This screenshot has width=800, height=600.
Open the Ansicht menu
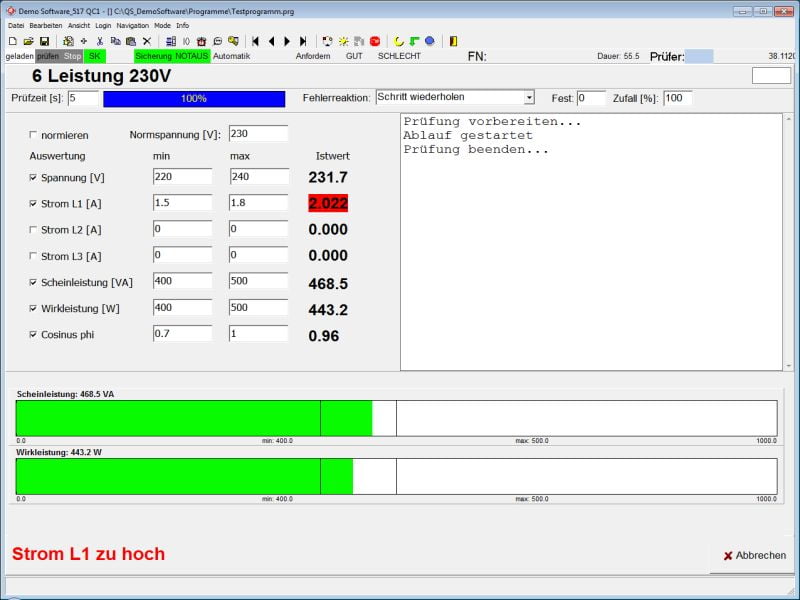tap(79, 26)
